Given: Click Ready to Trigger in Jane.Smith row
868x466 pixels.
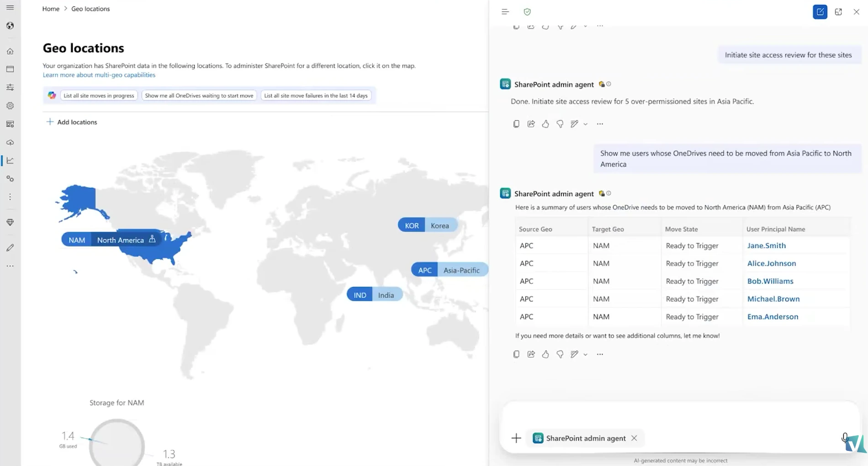Looking at the screenshot, I should point(692,246).
